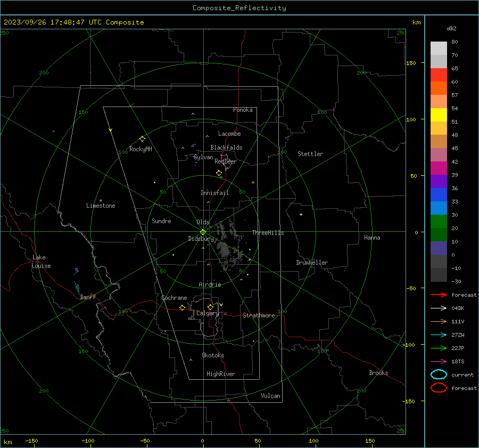Viewport: 479px width, 448px height.
Task: Click the Brooks label
Action: (x=378, y=373)
